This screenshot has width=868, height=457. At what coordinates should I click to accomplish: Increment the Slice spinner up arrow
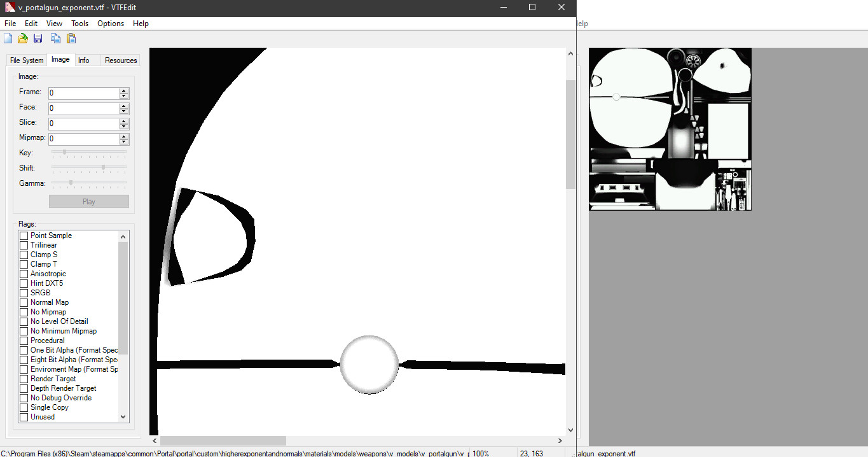[x=124, y=121]
